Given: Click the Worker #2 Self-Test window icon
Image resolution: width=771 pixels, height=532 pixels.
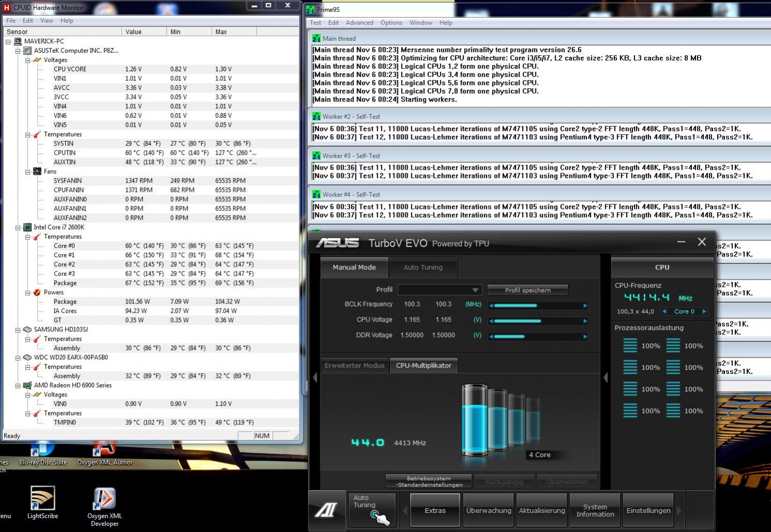Looking at the screenshot, I should [x=316, y=116].
